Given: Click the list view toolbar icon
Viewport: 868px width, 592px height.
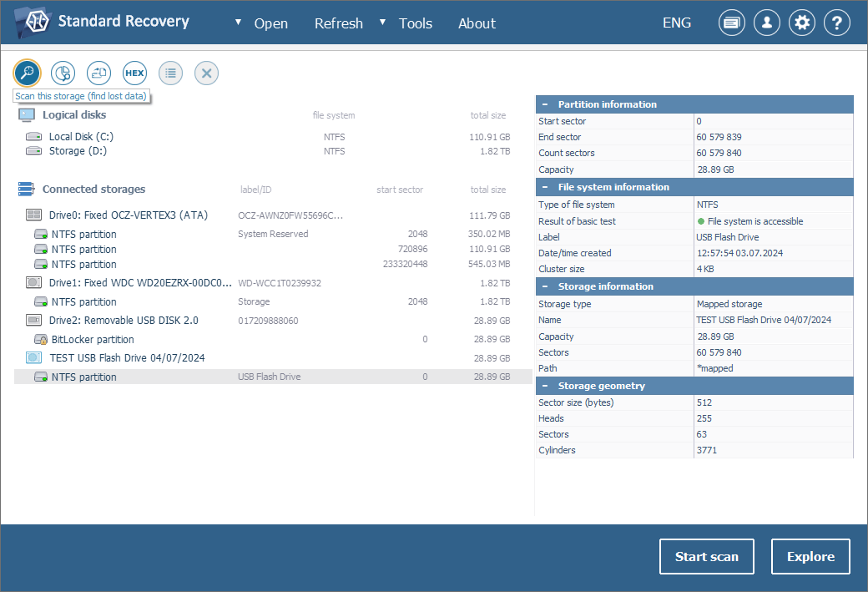Looking at the screenshot, I should 170,73.
